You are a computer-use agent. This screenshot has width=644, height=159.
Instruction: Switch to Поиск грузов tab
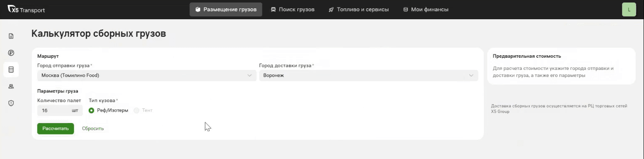[292, 9]
